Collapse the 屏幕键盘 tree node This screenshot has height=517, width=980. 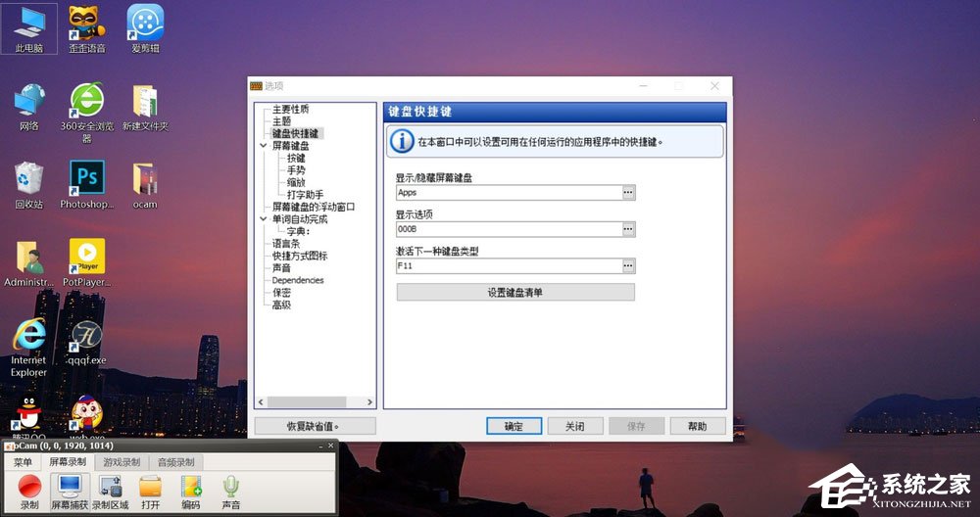click(x=264, y=146)
